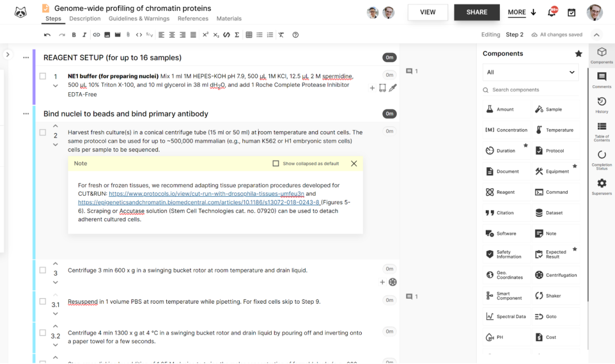Viewport: 615px width, 364px height.
Task: Click the Search components field
Action: click(531, 90)
